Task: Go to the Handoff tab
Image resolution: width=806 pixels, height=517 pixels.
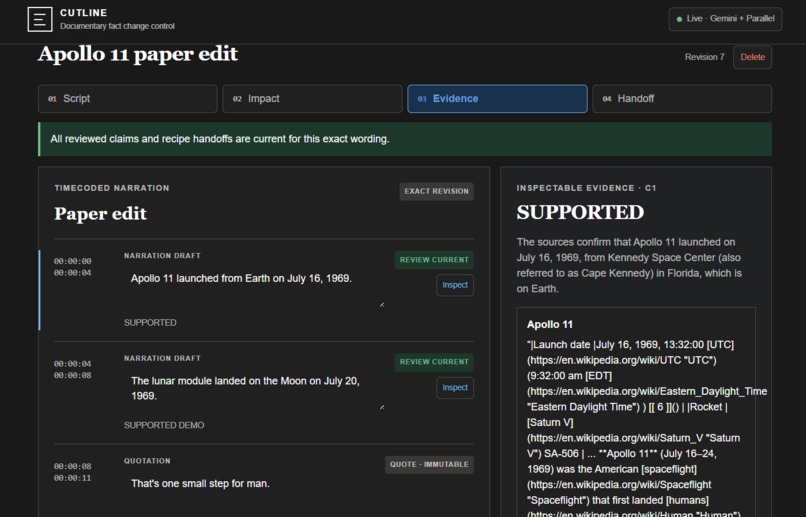Action: 682,99
